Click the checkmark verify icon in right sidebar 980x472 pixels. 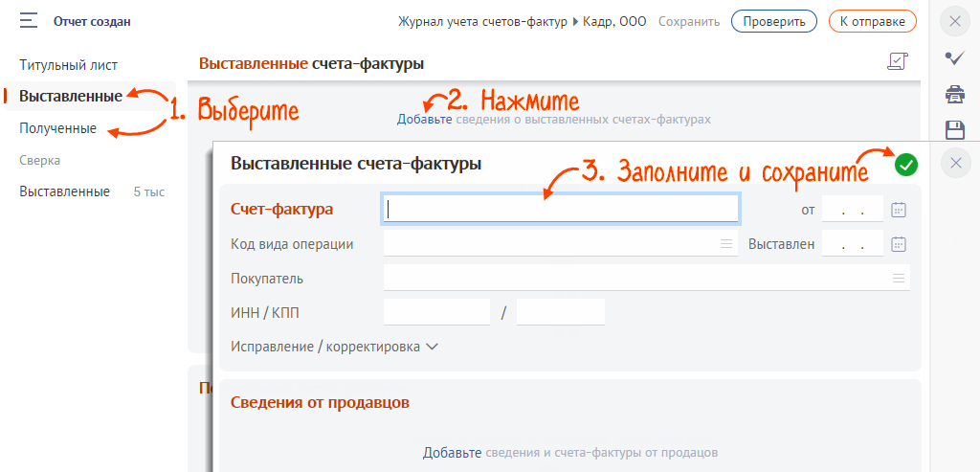coord(954,57)
